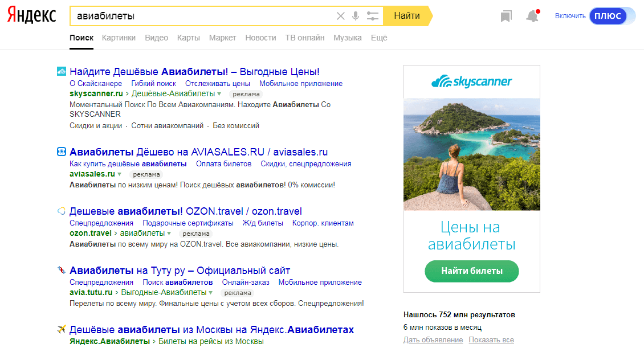Expand the Ещё menu item
The image size is (644, 352).
click(379, 38)
